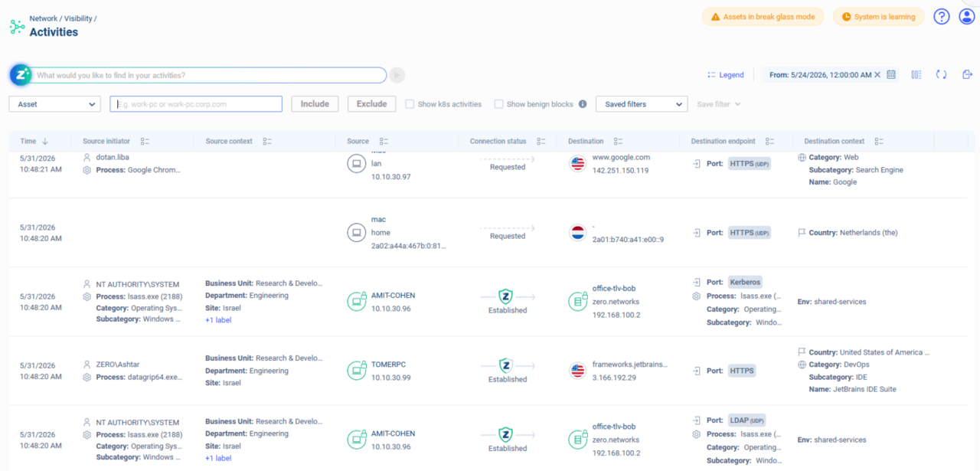Image resolution: width=980 pixels, height=471 pixels.
Task: Click the From date filter value
Action: 821,75
